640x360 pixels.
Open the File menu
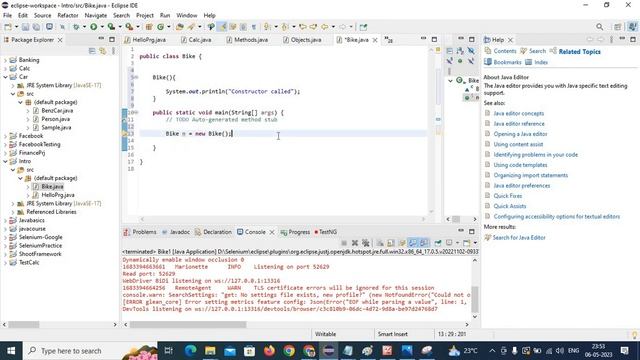[x=7, y=15]
